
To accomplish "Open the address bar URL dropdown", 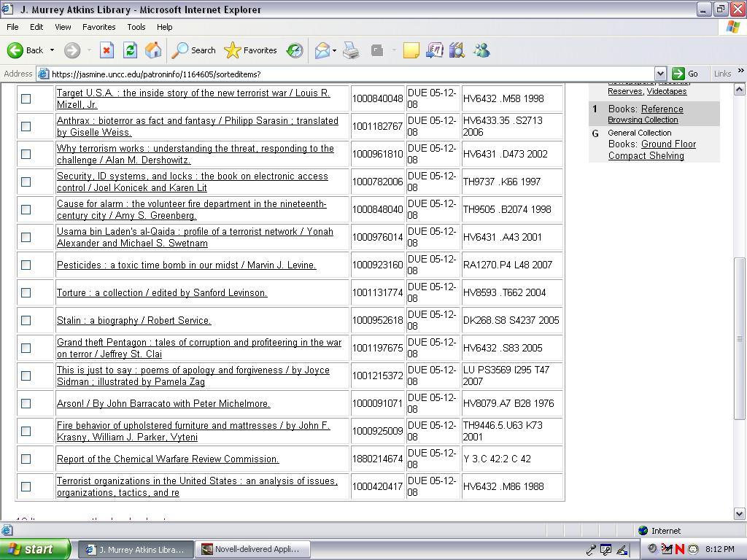I will coord(660,74).
